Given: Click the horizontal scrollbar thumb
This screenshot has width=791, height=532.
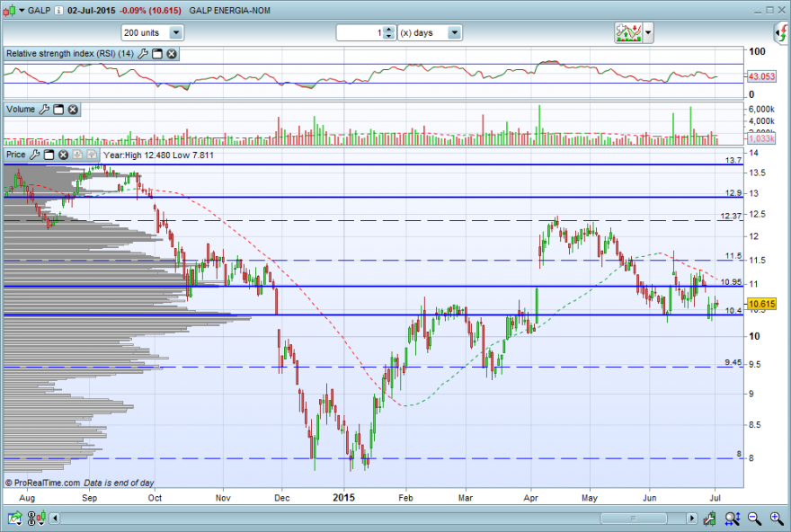Looking at the screenshot, I should click(634, 518).
